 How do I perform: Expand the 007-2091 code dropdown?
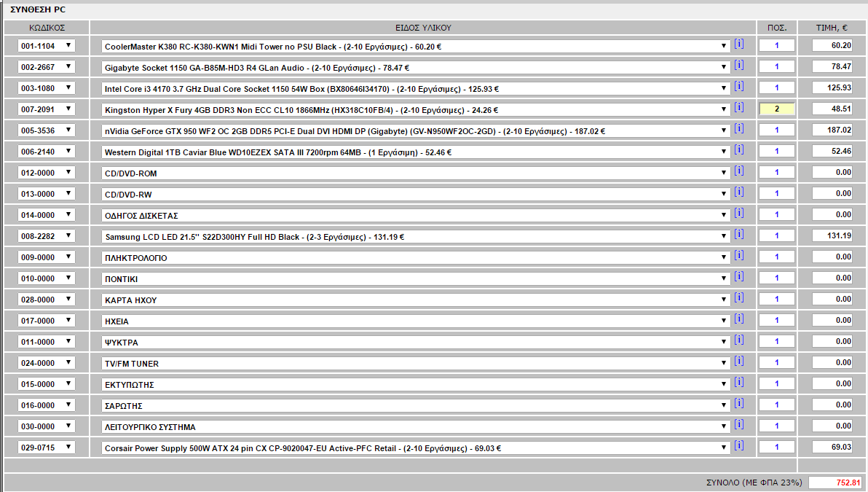(x=47, y=109)
